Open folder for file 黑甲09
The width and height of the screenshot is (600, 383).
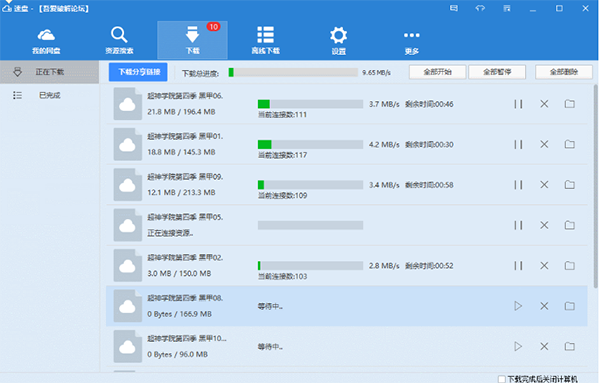coord(570,185)
